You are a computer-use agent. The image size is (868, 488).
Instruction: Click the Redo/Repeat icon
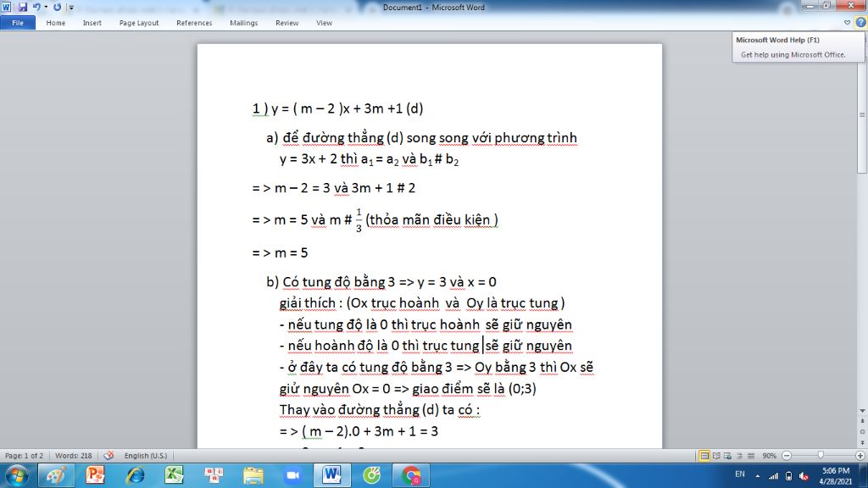57,7
